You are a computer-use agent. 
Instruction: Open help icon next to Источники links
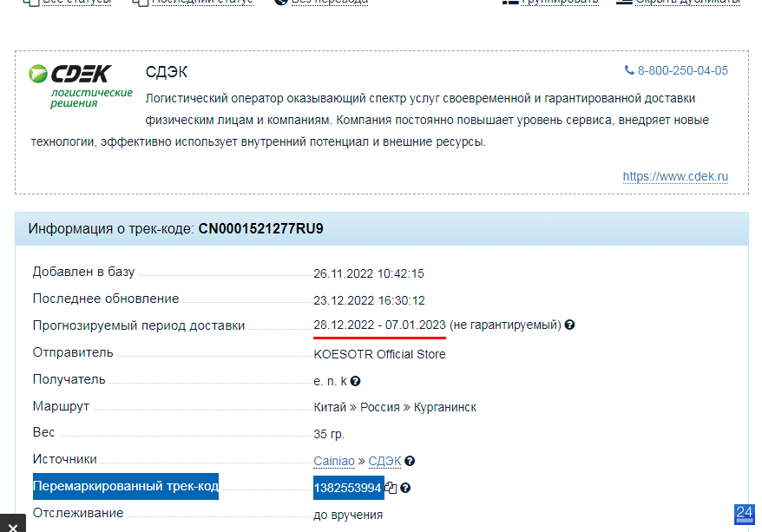pos(410,461)
